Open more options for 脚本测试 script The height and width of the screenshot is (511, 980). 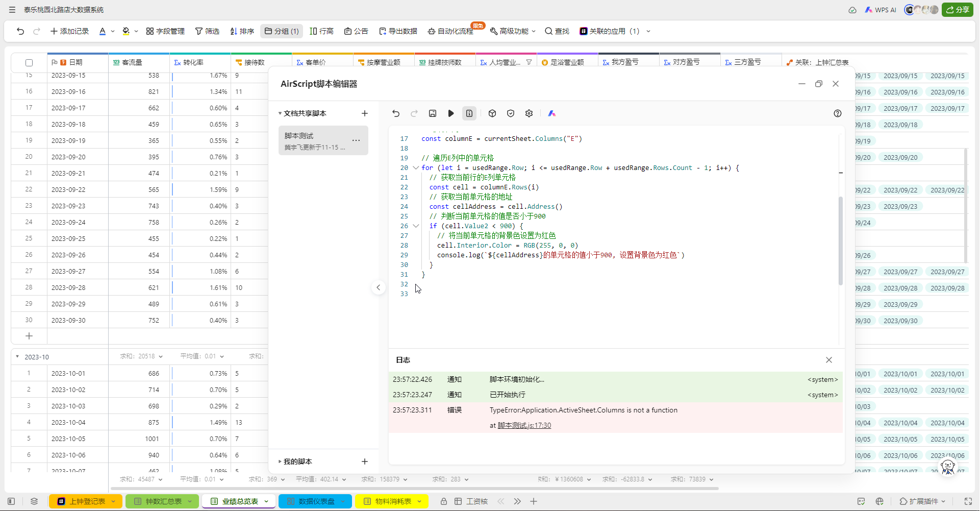pos(356,140)
